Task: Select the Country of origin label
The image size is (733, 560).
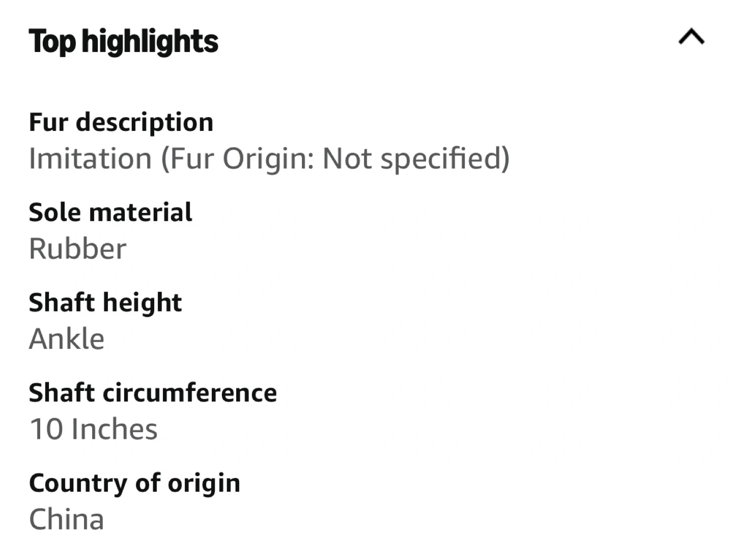Action: click(134, 483)
